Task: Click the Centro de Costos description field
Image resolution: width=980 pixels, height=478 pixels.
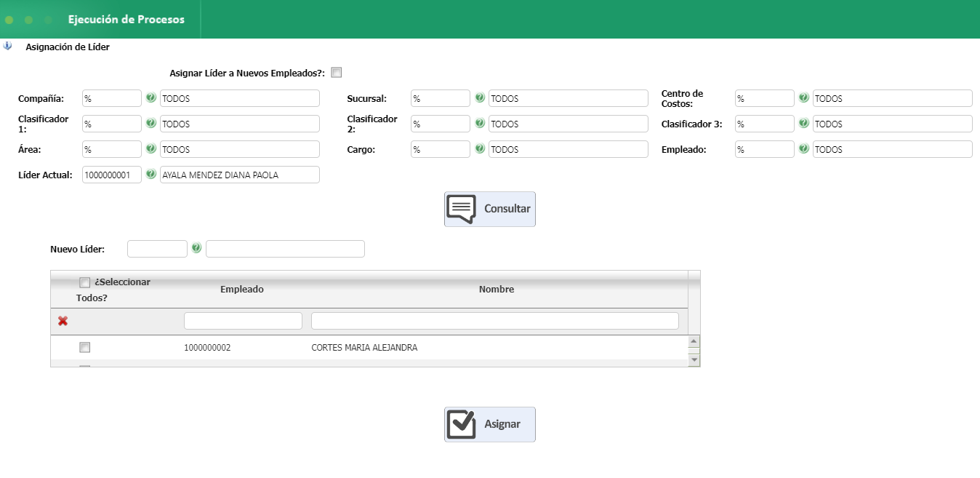Action: [x=893, y=98]
